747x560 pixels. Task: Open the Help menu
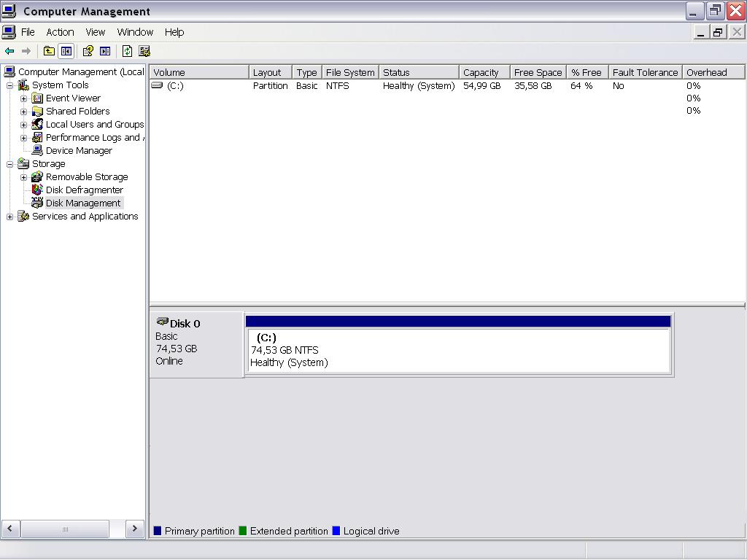point(174,32)
